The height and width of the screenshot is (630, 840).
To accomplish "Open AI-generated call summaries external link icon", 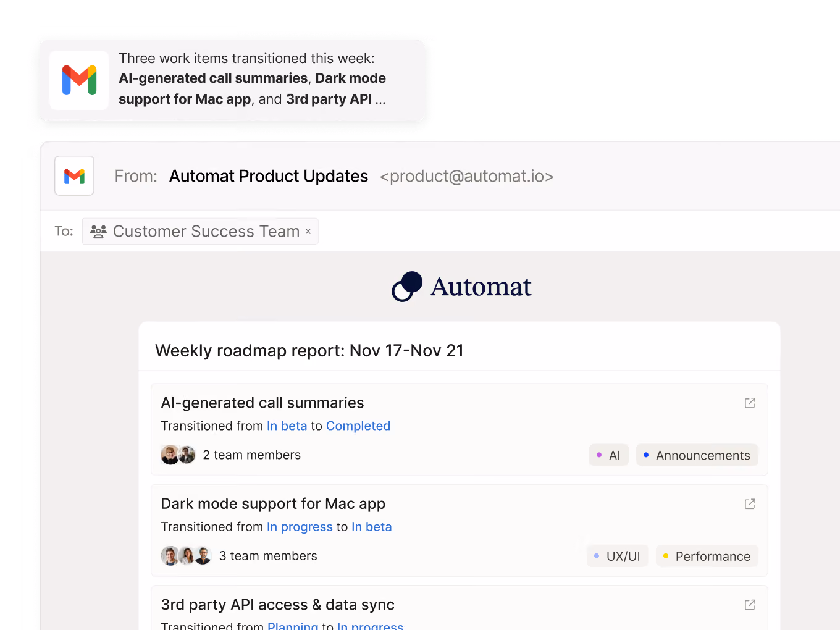I will 750,403.
